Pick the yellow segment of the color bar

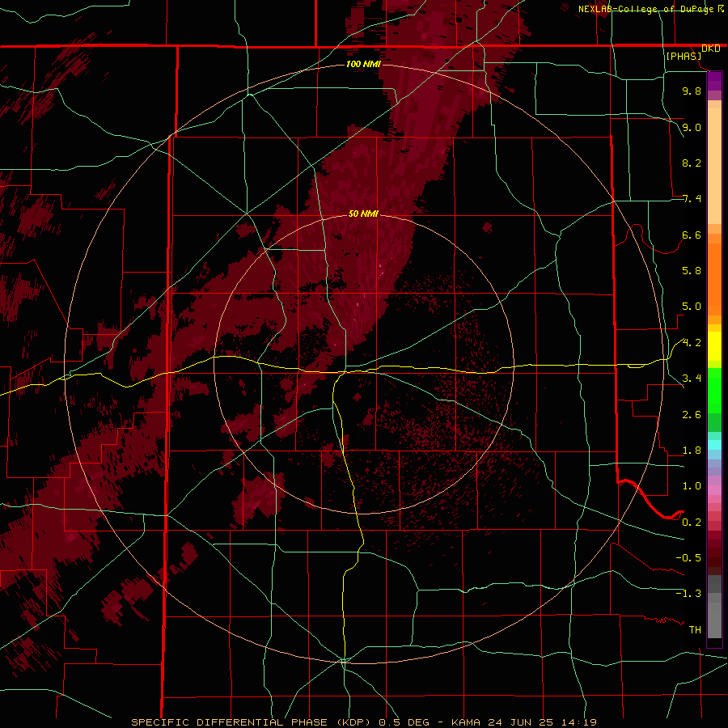click(714, 346)
